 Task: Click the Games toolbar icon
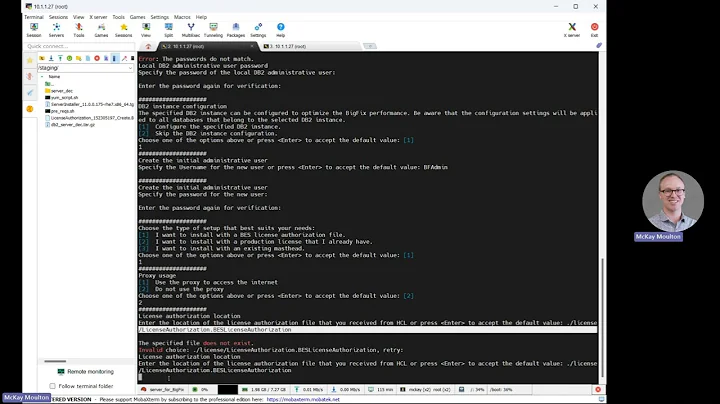click(x=101, y=30)
